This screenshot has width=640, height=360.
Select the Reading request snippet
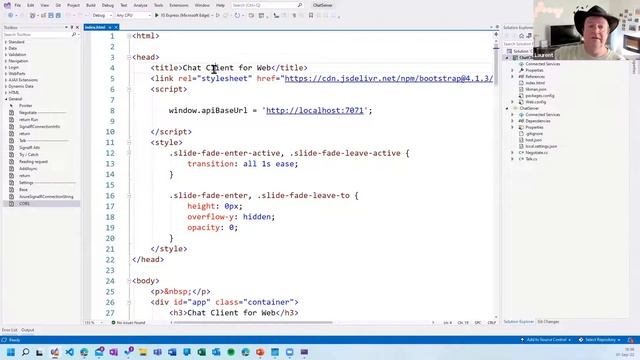click(33, 162)
